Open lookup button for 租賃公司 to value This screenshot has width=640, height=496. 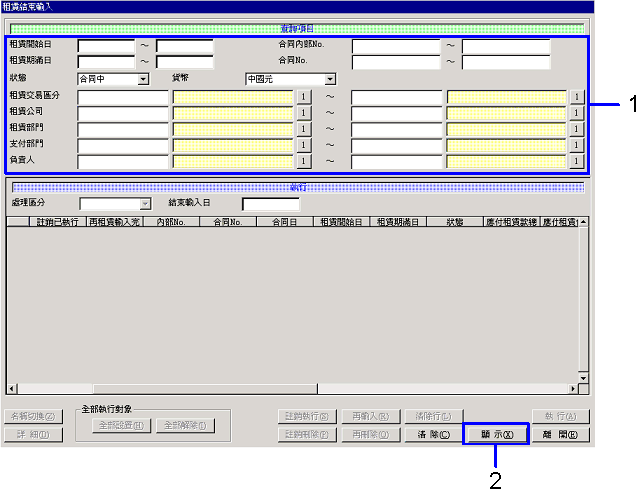pyautogui.click(x=577, y=113)
